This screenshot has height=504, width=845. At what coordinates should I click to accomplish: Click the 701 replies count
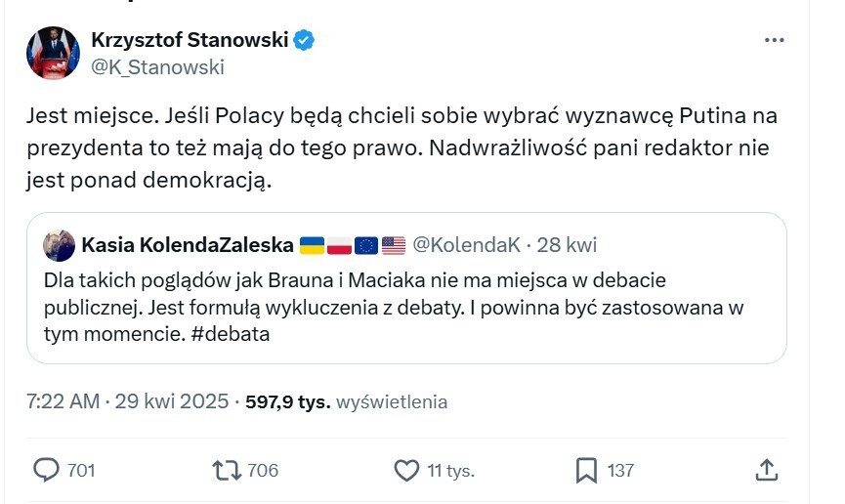[x=81, y=470]
